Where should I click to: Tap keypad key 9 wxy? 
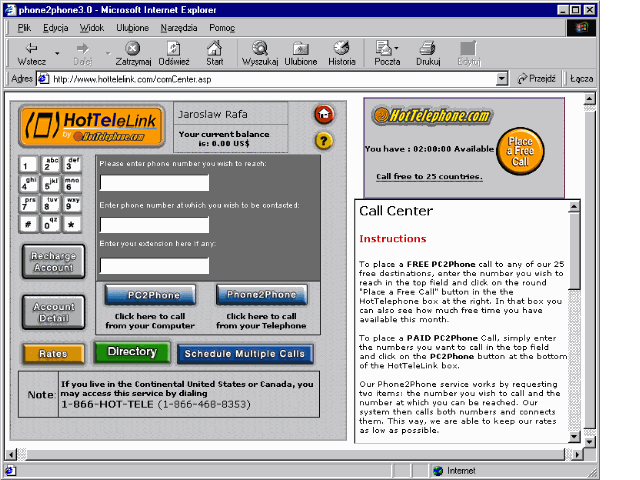click(x=72, y=204)
